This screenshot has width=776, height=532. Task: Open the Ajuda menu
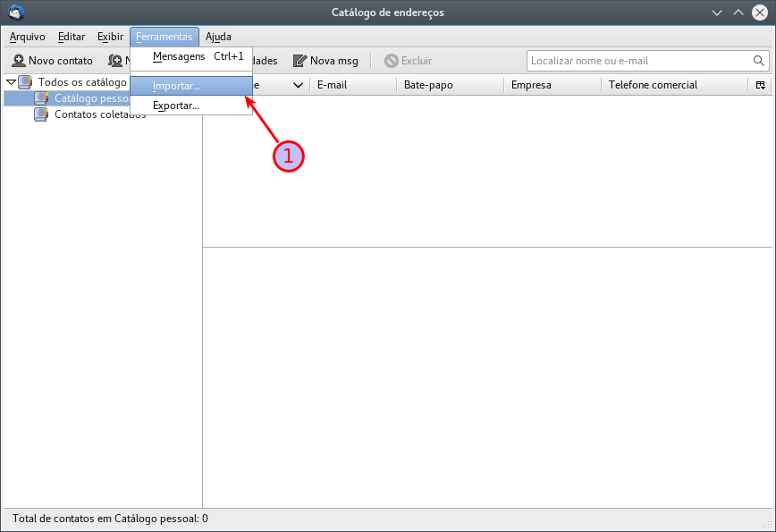(218, 37)
